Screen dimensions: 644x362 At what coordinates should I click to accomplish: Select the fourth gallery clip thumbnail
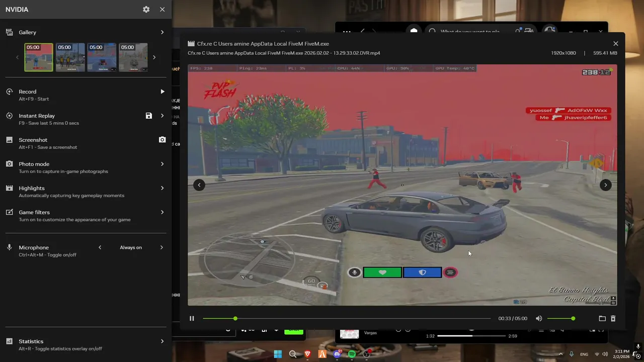[x=133, y=57]
